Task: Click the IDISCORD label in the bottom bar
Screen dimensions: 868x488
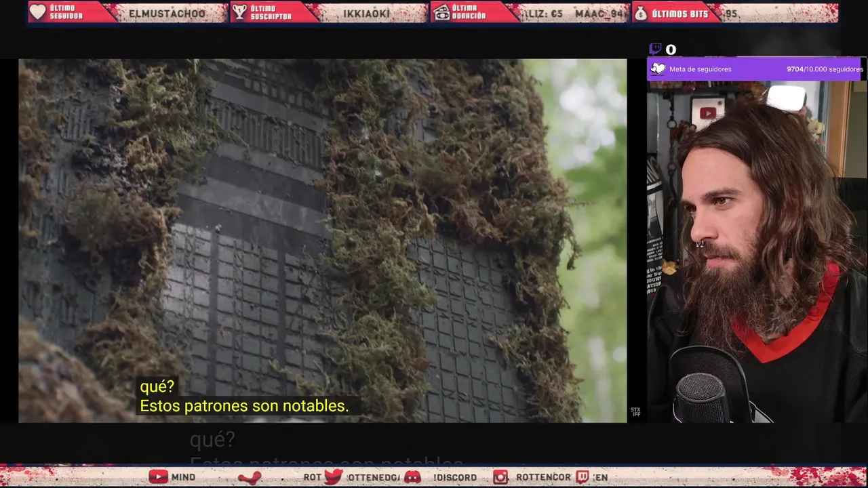Action: click(455, 477)
